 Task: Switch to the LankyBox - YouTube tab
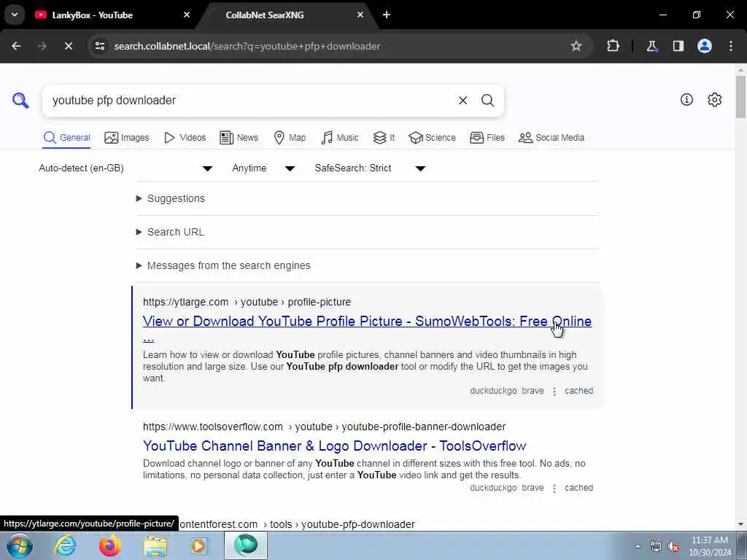tap(112, 15)
